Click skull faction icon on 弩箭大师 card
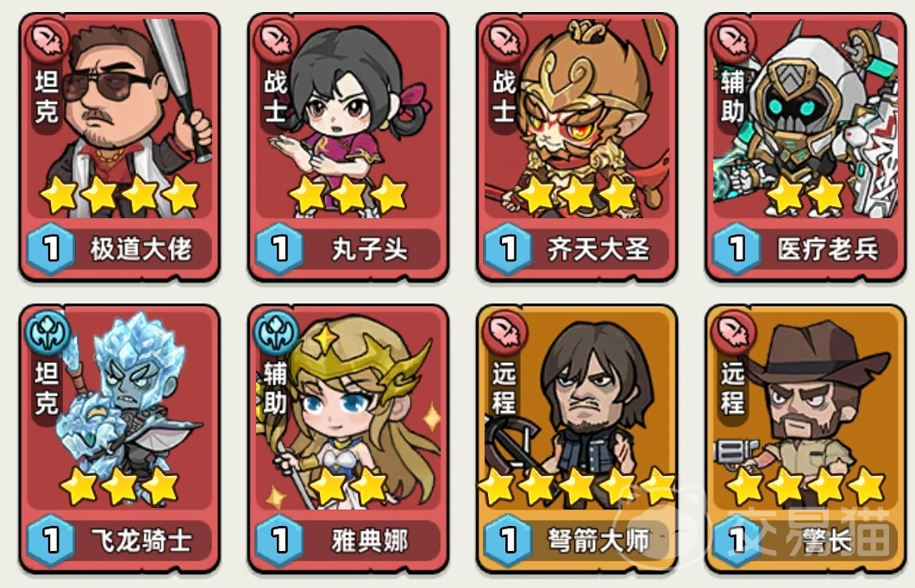 click(506, 331)
